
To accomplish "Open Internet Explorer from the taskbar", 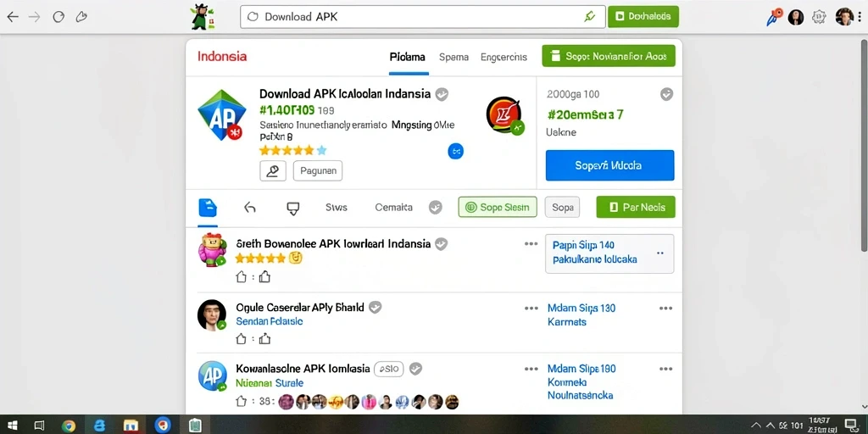I will pyautogui.click(x=100, y=426).
